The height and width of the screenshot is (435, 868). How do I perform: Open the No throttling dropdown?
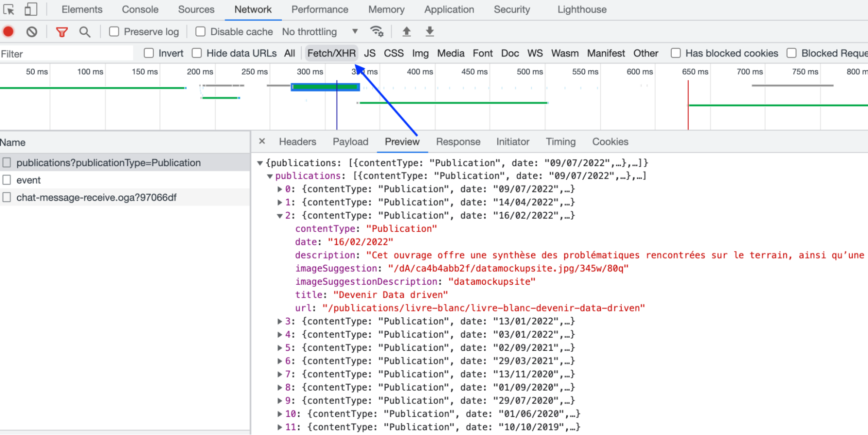point(320,32)
